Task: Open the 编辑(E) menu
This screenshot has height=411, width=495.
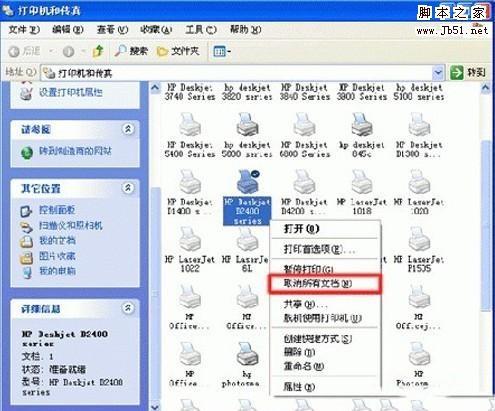Action: click(x=68, y=30)
